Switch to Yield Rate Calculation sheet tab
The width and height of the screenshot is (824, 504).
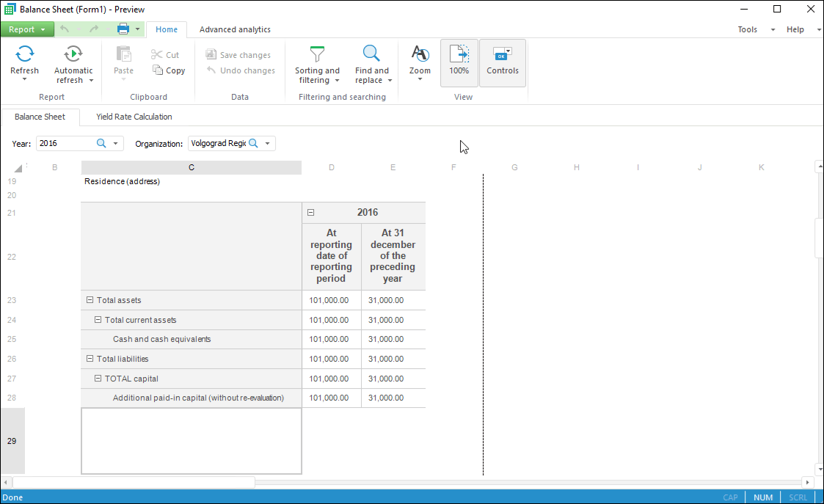(x=134, y=117)
